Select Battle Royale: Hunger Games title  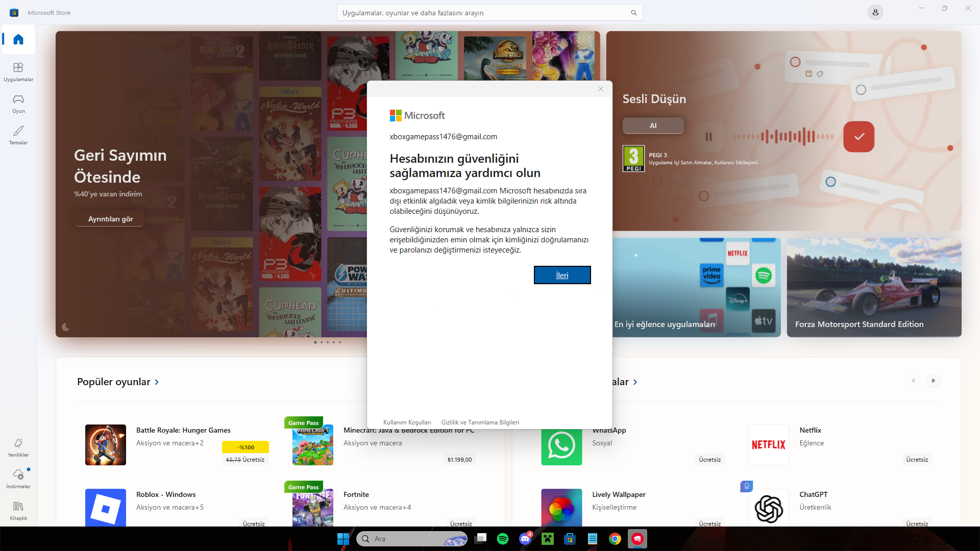183,430
